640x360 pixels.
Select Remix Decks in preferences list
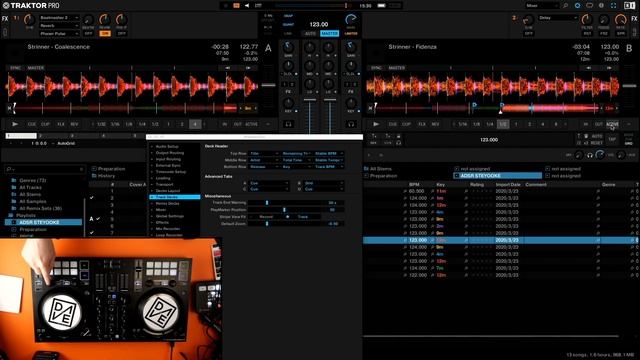[x=167, y=203]
